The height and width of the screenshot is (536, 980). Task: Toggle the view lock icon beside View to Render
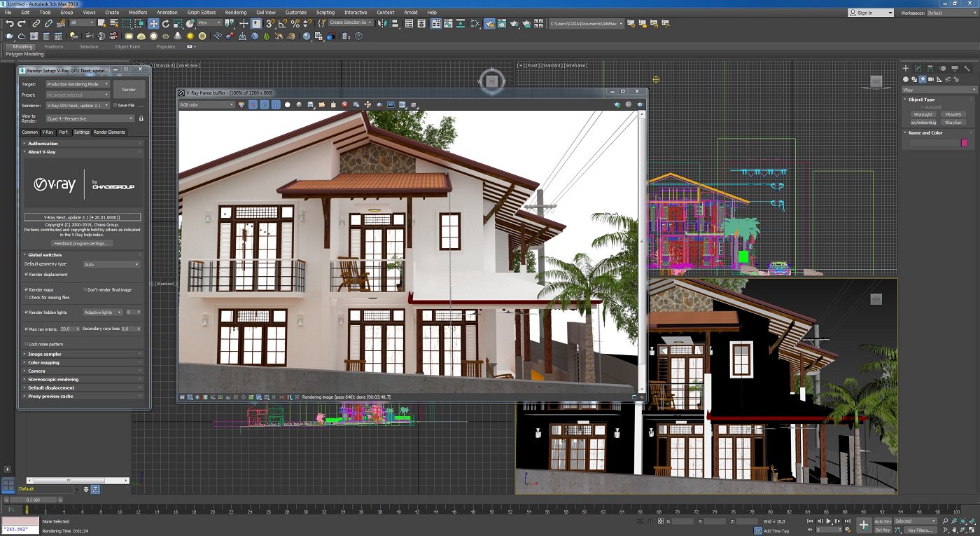[x=141, y=118]
